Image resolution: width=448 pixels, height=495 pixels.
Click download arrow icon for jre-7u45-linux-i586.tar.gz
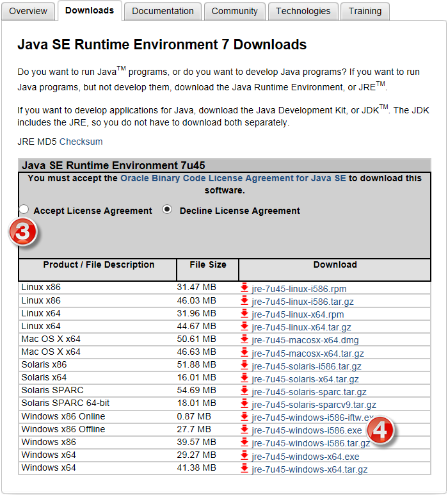pyautogui.click(x=244, y=300)
